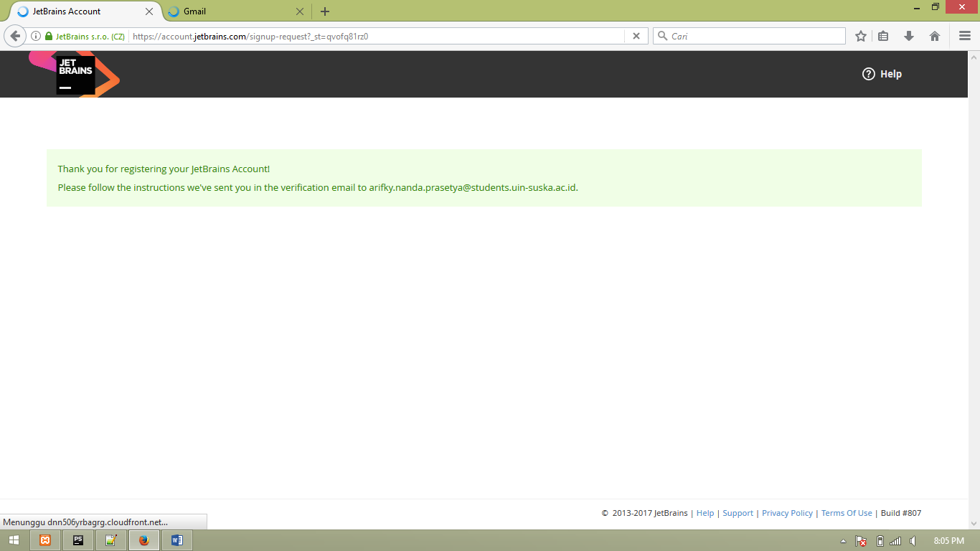Open the Help question mark icon

pos(868,74)
